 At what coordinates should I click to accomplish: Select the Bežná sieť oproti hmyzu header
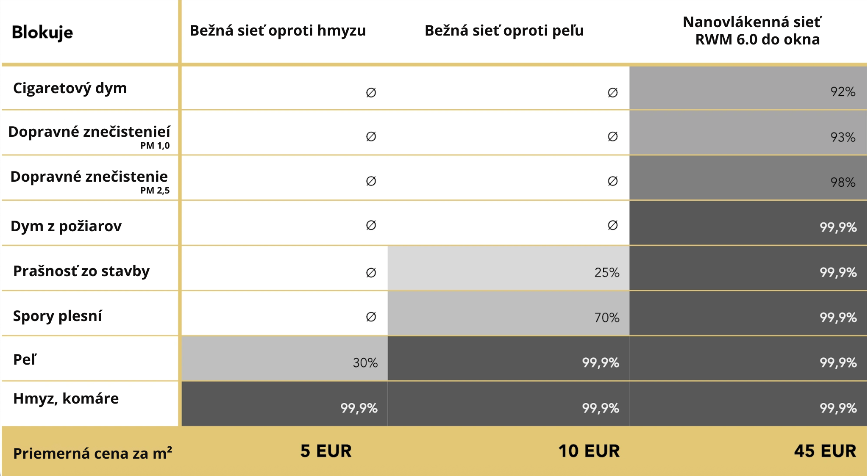click(x=278, y=30)
